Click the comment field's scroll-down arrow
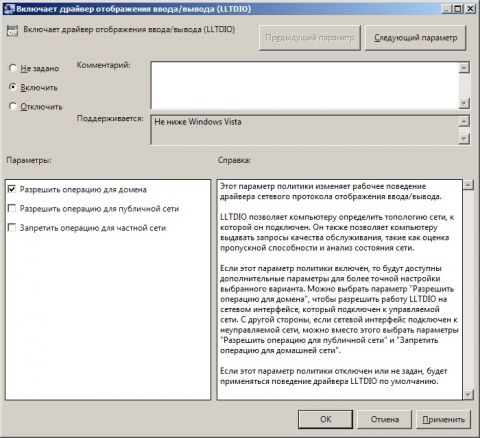The width and height of the screenshot is (480, 438). pyautogui.click(x=464, y=103)
